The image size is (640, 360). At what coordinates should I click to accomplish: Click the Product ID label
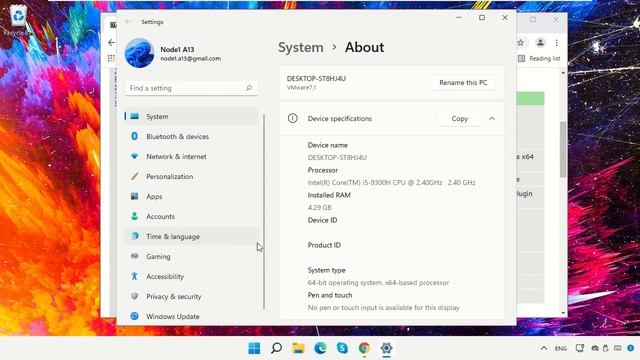(324, 245)
